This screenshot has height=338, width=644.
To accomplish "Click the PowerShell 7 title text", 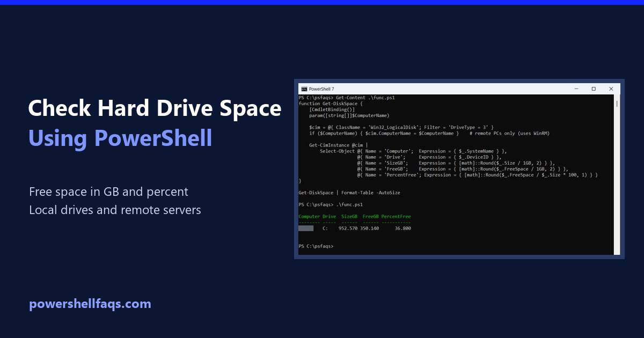I will click(321, 89).
